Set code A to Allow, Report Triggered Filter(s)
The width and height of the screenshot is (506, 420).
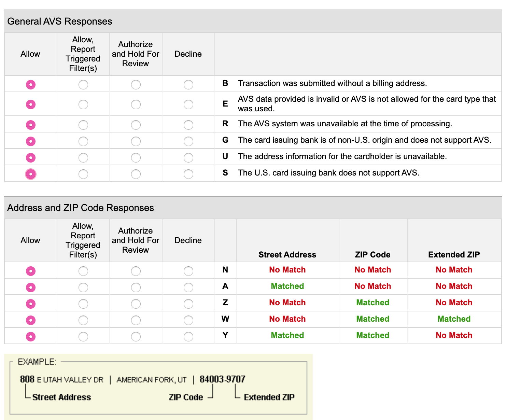[x=83, y=287]
